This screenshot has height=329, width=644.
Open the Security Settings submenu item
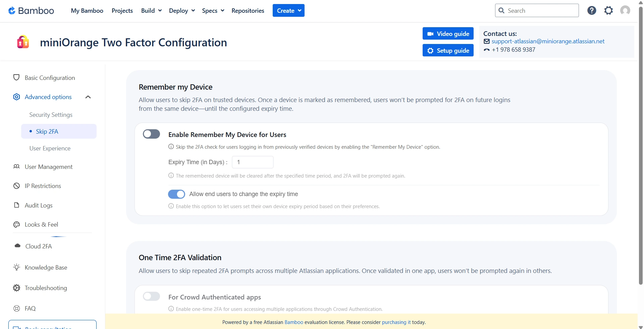[51, 115]
